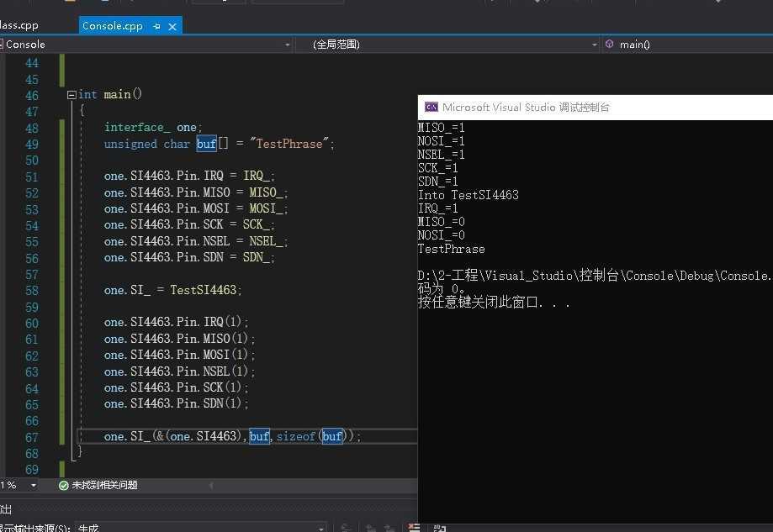The height and width of the screenshot is (532, 773).
Task: Click code line 'one.SI4463.Pin.NSEL(1);'
Action: [x=179, y=371]
